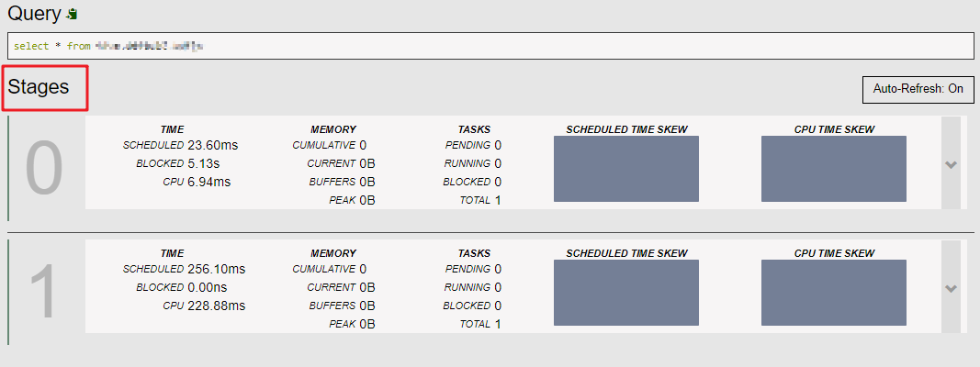The width and height of the screenshot is (980, 367).
Task: Click stage 1 Scheduled Time Skew chart
Action: coord(626,293)
